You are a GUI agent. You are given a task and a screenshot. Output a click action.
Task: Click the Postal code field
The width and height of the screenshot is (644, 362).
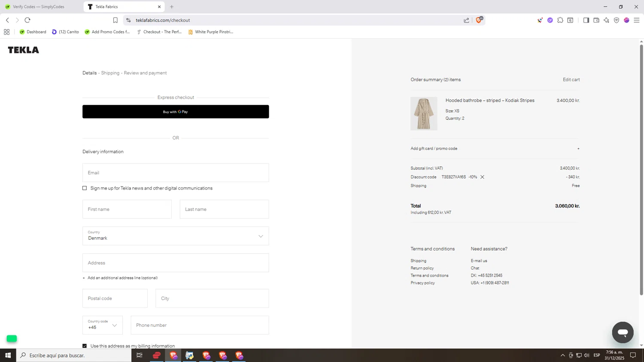click(x=115, y=299)
